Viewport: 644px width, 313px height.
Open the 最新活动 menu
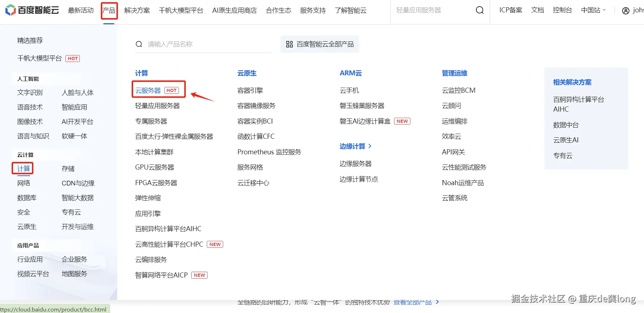[81, 11]
